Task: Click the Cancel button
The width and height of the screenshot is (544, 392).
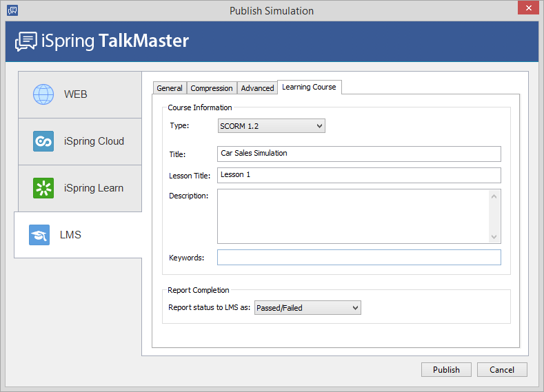Action: point(501,370)
